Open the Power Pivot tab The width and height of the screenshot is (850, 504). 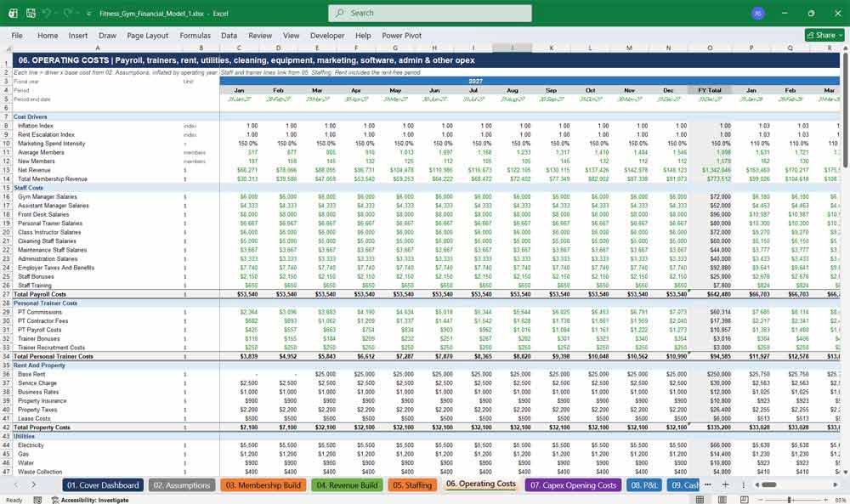click(402, 35)
